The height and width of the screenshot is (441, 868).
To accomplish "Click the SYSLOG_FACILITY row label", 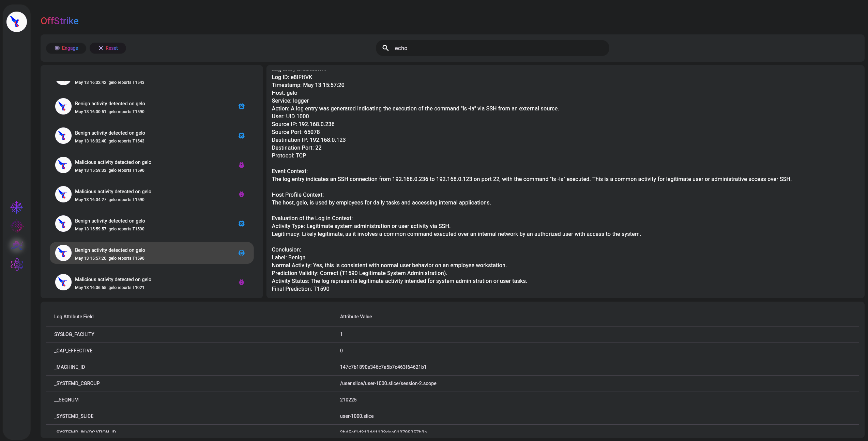I will coord(74,334).
